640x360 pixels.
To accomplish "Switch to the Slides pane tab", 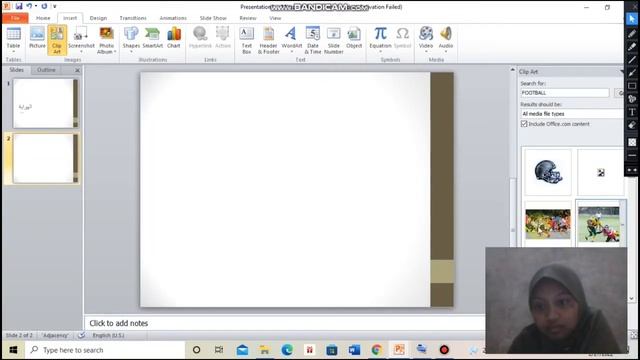I will [17, 70].
